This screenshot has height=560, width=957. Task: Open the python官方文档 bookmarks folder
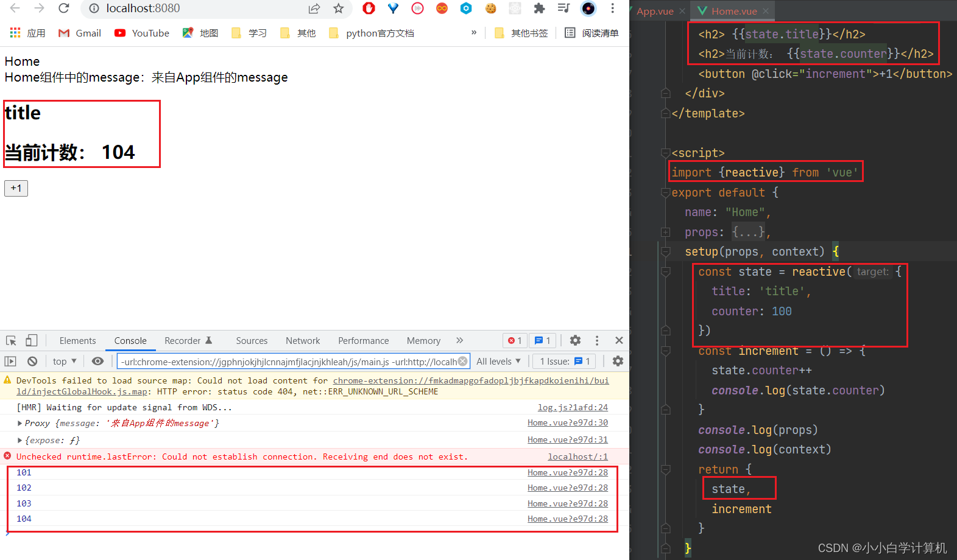tap(372, 33)
